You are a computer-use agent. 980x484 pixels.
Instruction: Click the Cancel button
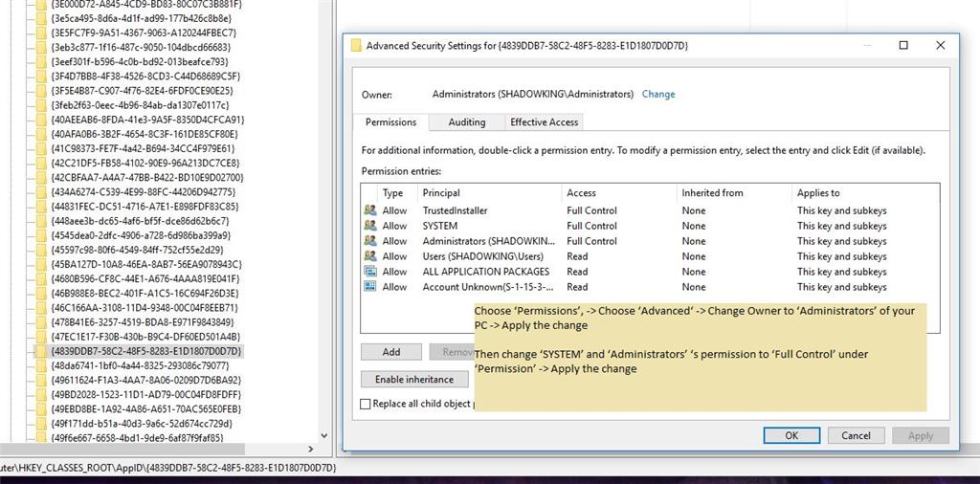click(857, 436)
